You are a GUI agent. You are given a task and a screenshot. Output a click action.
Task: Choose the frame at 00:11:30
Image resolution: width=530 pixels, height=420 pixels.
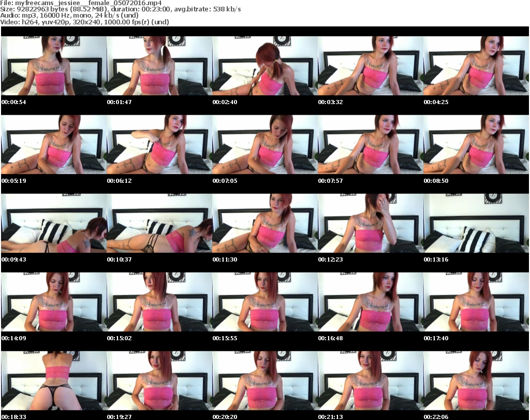[x=265, y=223]
